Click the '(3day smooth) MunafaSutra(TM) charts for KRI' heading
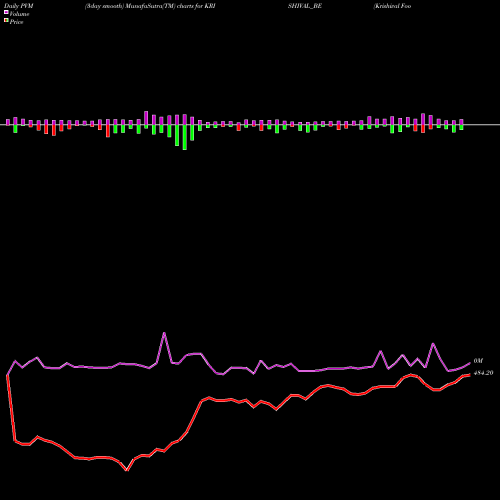Viewport: 500px width, 500px height. (150, 6)
